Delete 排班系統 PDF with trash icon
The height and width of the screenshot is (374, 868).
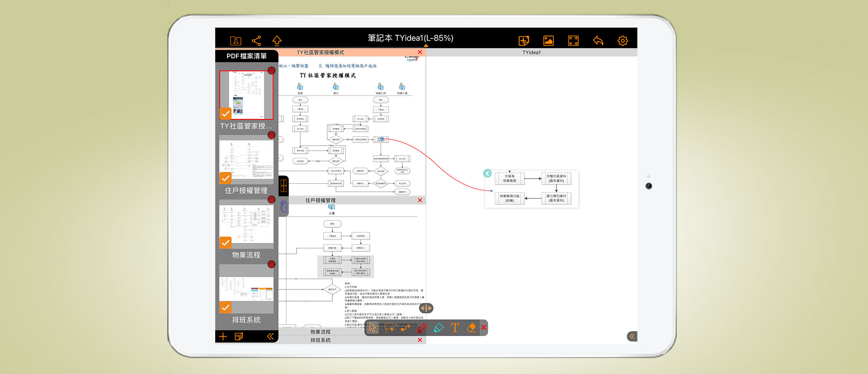[271, 264]
